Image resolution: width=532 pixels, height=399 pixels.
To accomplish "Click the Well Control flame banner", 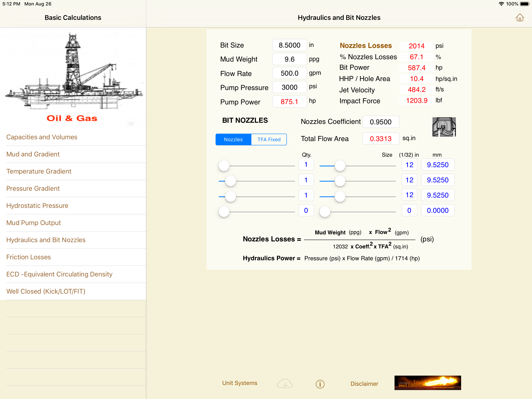I will 427,383.
